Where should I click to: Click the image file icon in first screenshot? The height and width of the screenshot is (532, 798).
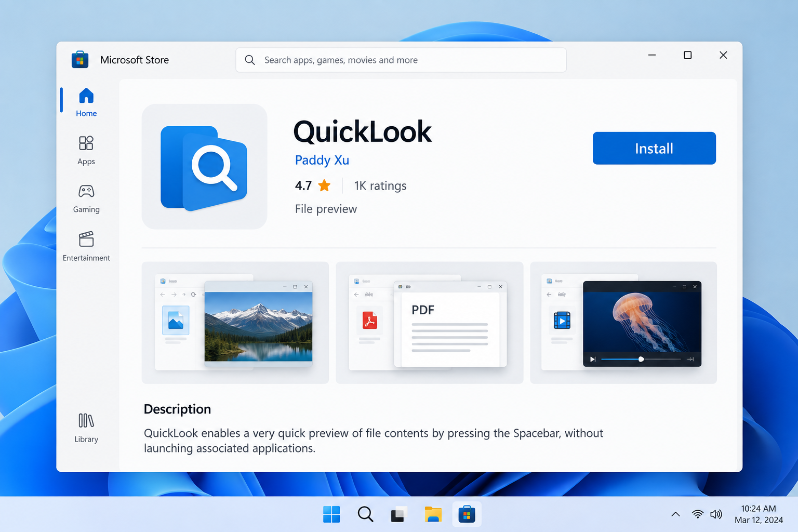[176, 320]
